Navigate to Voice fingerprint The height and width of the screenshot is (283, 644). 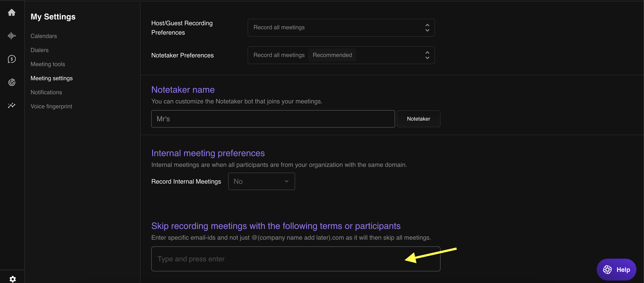pyautogui.click(x=51, y=106)
